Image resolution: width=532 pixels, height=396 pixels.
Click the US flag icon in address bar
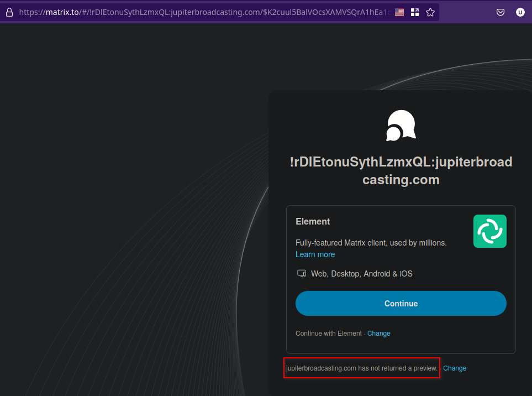pos(399,12)
